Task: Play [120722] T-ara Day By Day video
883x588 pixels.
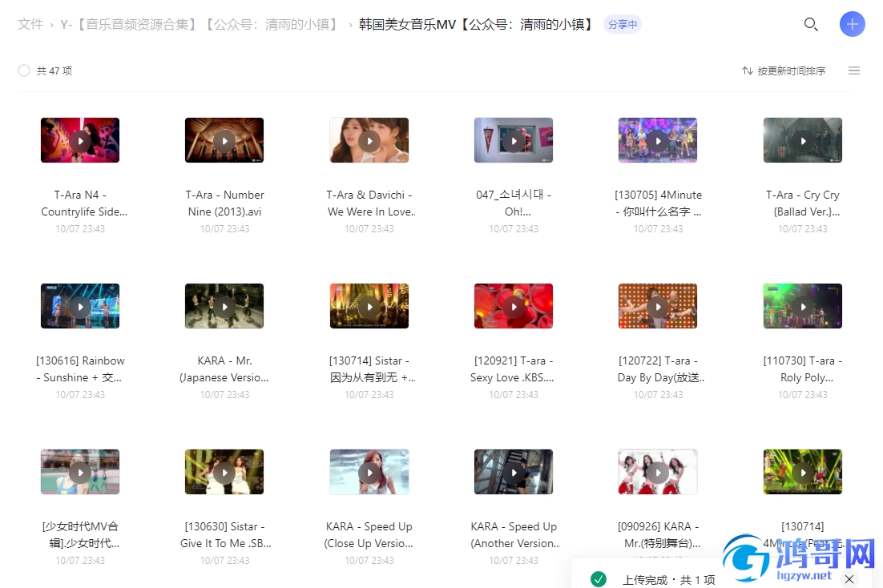Action: pyautogui.click(x=658, y=306)
